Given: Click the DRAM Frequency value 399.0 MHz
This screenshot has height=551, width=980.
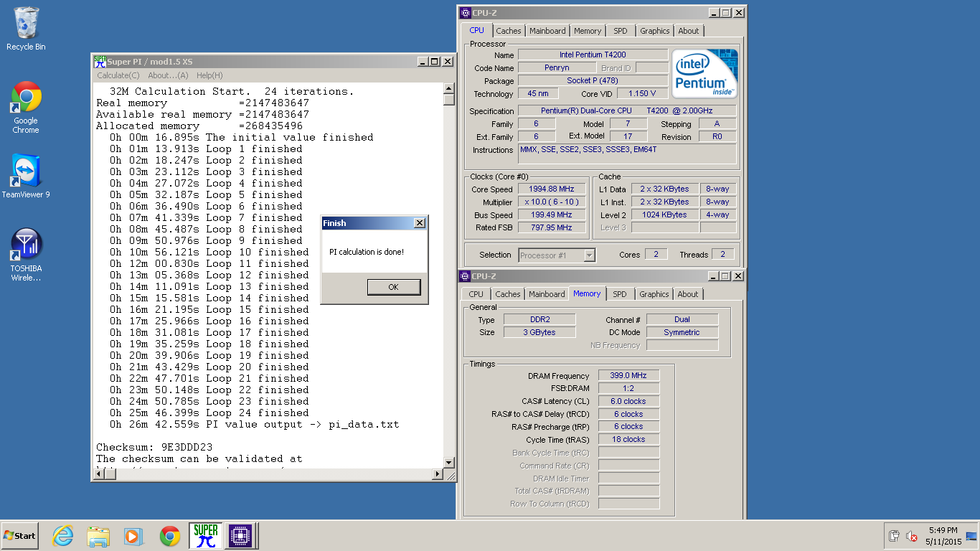Looking at the screenshot, I should coord(628,376).
